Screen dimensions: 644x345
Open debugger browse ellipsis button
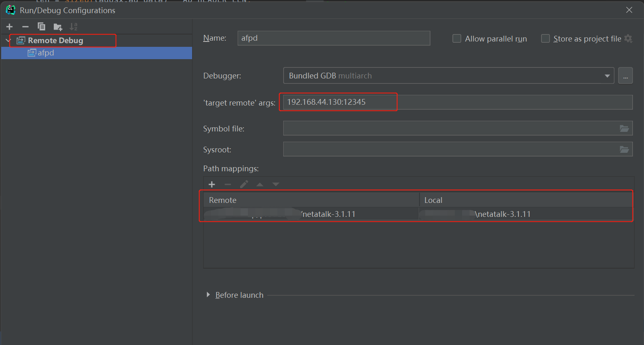[626, 76]
